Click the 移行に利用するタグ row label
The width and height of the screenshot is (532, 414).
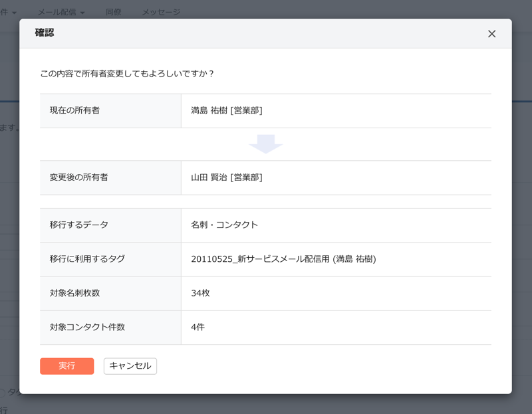click(87, 259)
